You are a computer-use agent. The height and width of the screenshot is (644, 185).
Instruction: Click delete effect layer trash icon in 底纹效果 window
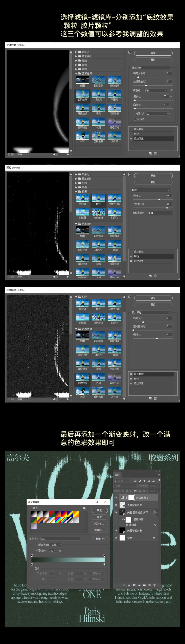(x=155, y=153)
